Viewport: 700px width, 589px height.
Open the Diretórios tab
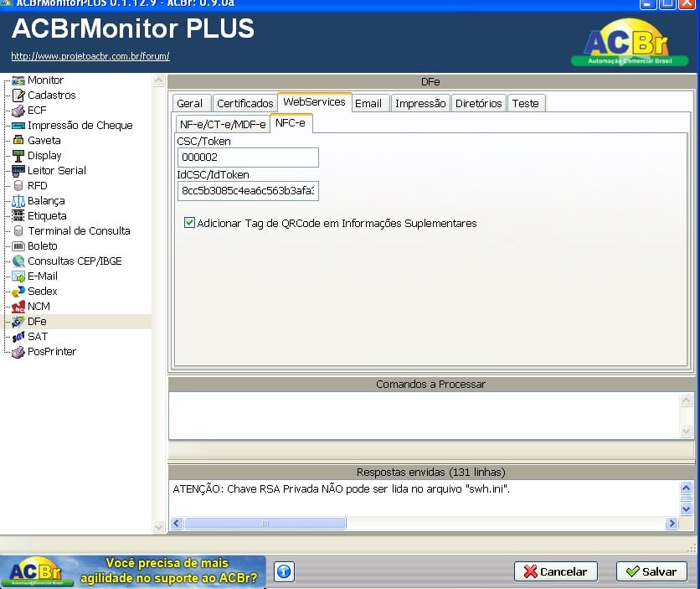click(479, 103)
